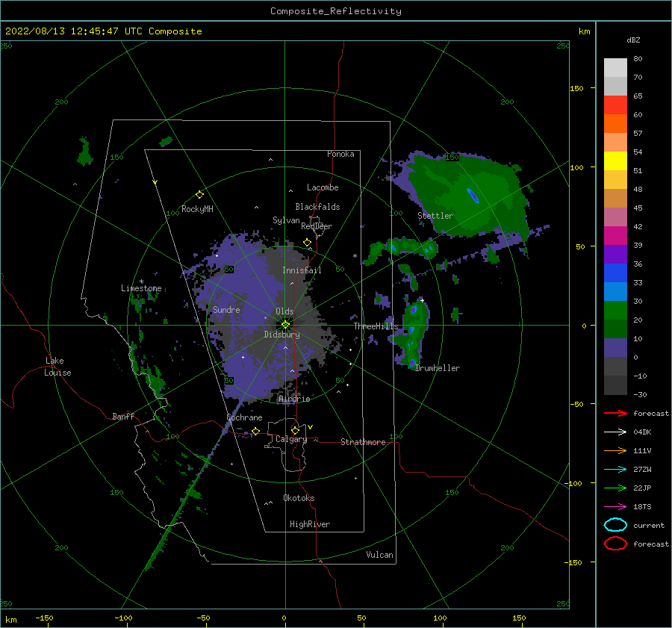Click the white 04DK arrow icon
The height and width of the screenshot is (628, 672).
[615, 432]
